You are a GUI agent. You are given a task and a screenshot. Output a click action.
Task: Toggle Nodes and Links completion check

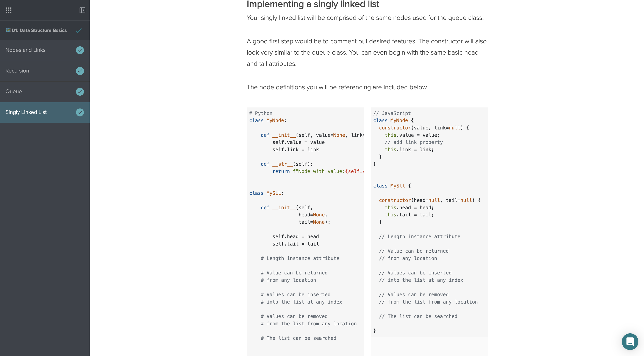[x=80, y=50]
